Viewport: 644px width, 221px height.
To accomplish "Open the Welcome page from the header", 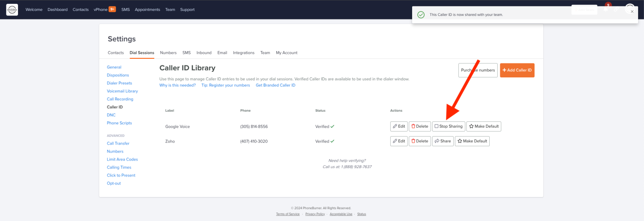I will pos(34,10).
